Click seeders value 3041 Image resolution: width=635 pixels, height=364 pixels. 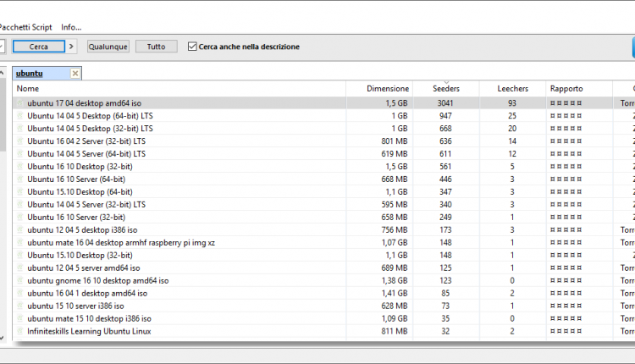[445, 102]
